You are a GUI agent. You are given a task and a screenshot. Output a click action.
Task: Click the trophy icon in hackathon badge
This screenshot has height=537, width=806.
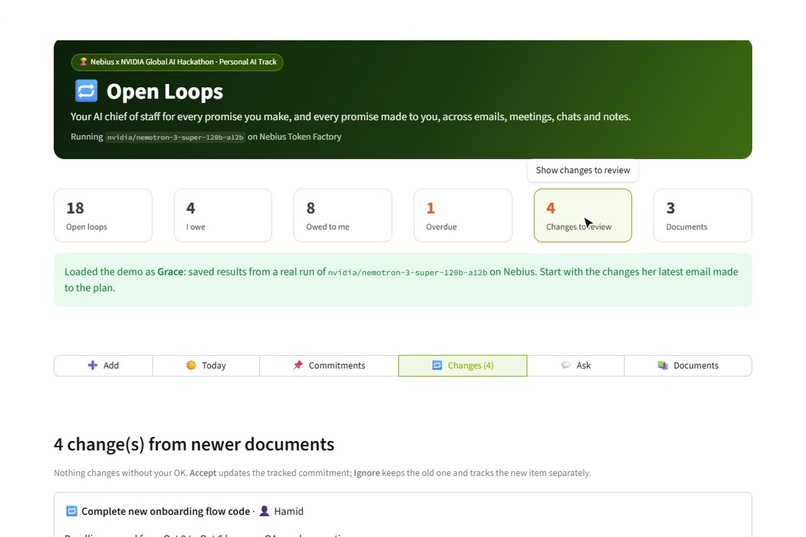point(83,62)
